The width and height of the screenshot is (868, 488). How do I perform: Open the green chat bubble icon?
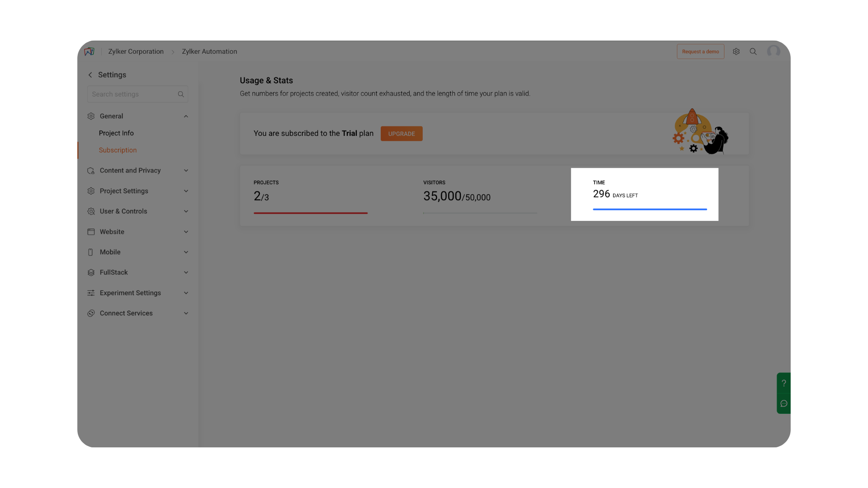click(x=784, y=404)
